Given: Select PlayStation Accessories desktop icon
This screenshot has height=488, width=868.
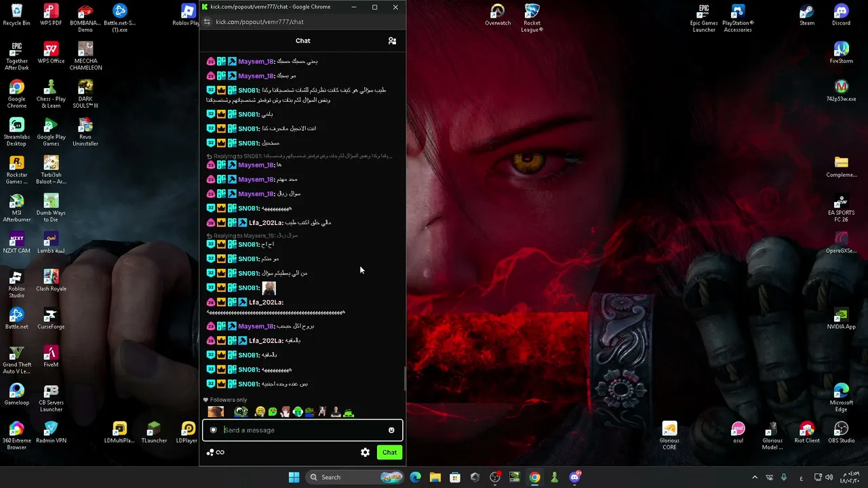Looking at the screenshot, I should pos(738,18).
